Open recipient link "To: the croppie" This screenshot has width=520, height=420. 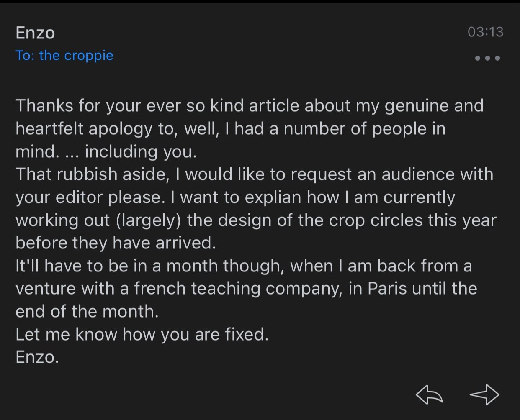point(64,55)
